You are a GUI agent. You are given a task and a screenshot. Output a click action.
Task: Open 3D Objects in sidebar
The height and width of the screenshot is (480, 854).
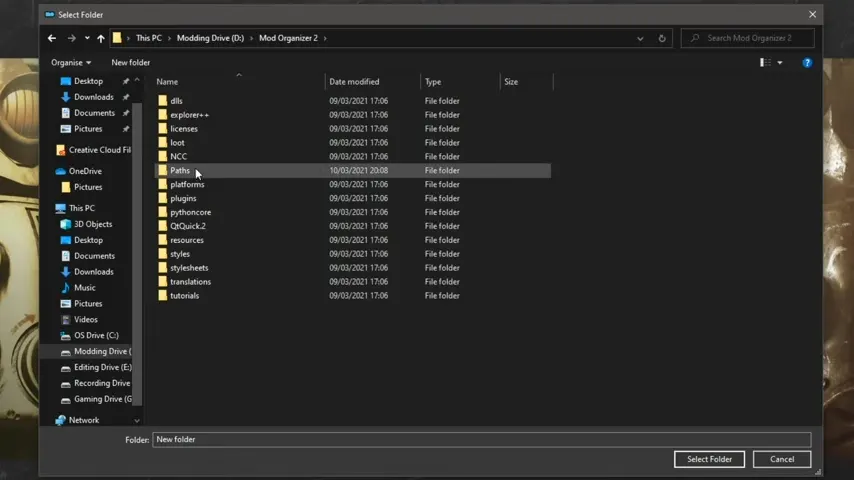[x=93, y=224]
